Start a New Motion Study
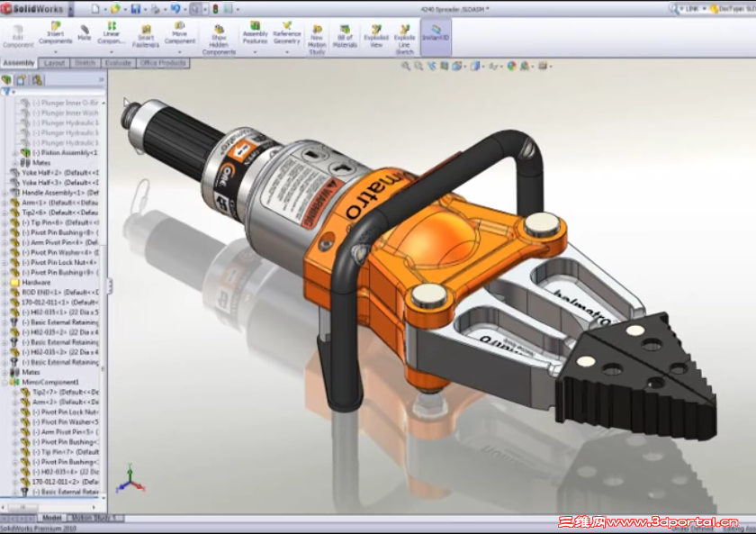This screenshot has height=534, width=756. [317, 40]
